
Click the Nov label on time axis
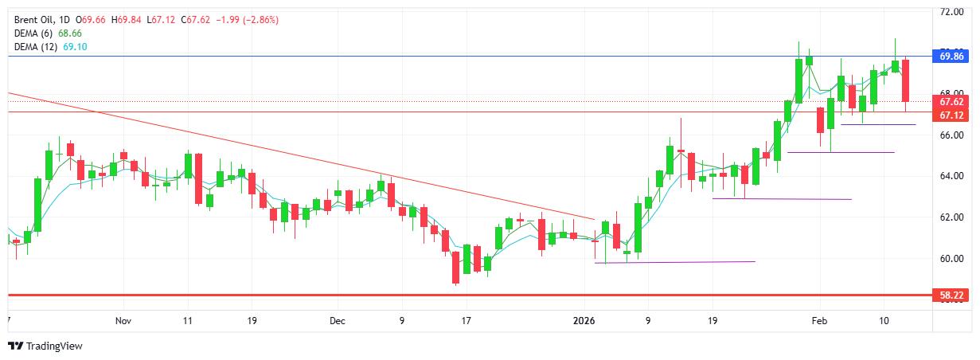point(122,321)
